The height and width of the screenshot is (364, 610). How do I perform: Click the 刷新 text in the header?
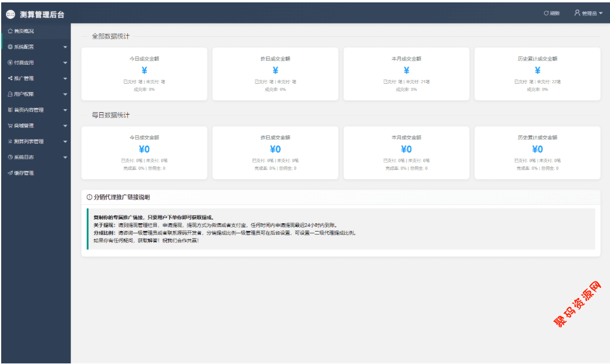555,13
